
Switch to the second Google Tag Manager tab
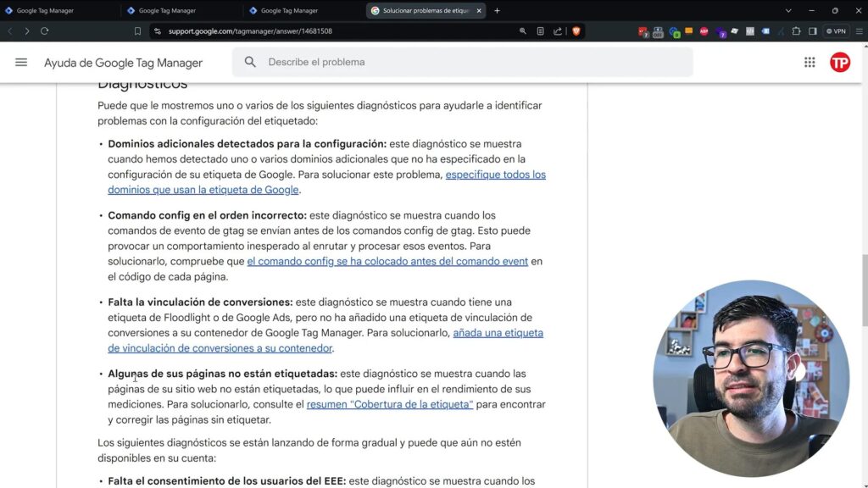coord(181,10)
